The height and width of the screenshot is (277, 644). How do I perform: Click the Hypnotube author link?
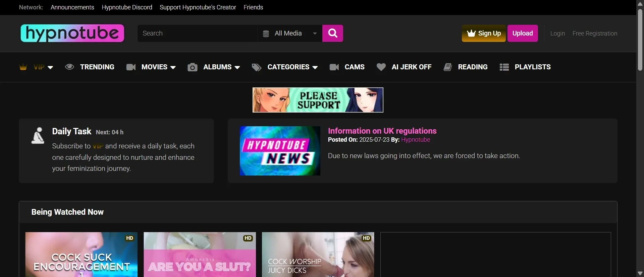coord(415,140)
